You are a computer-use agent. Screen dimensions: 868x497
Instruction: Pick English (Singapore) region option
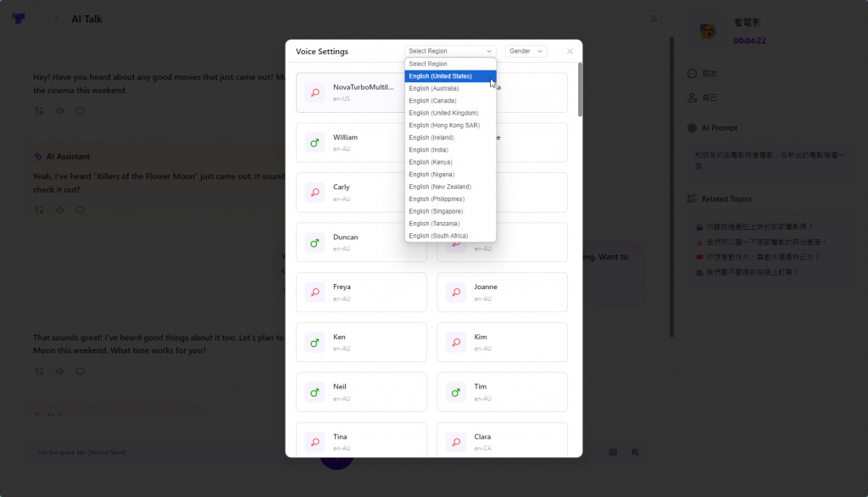(450, 211)
